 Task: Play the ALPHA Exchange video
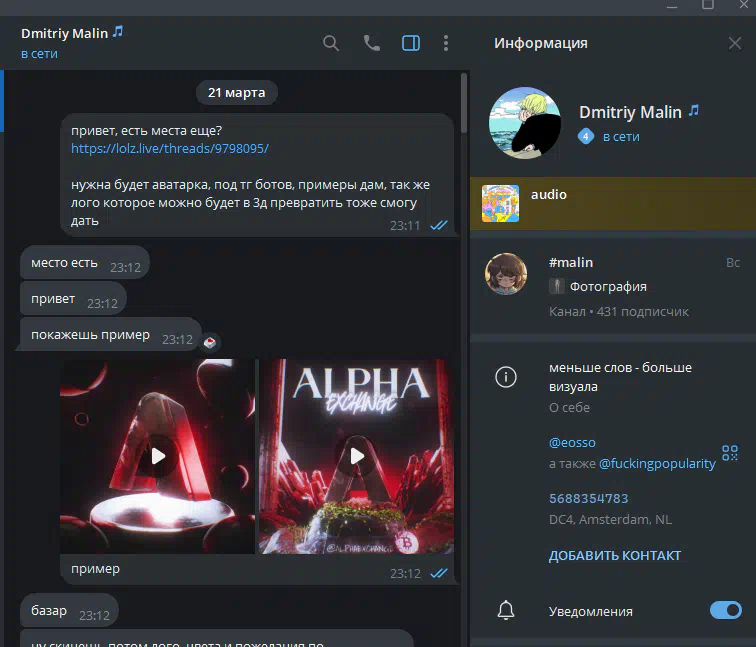(356, 456)
